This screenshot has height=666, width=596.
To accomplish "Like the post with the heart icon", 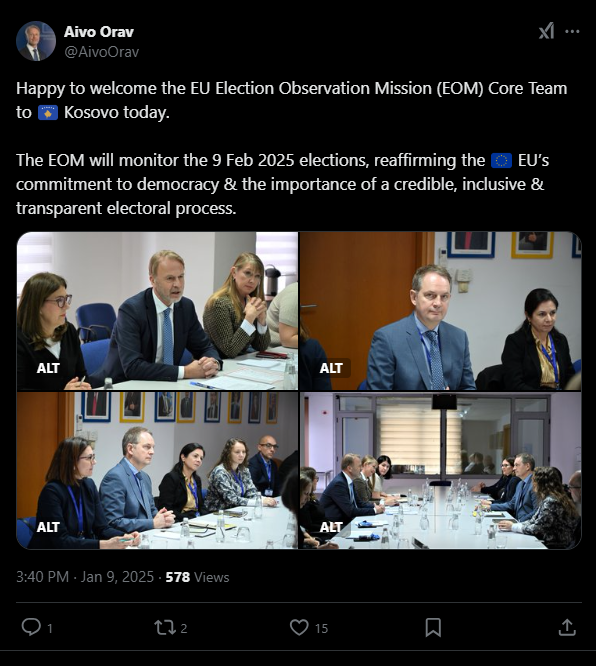I will (299, 627).
